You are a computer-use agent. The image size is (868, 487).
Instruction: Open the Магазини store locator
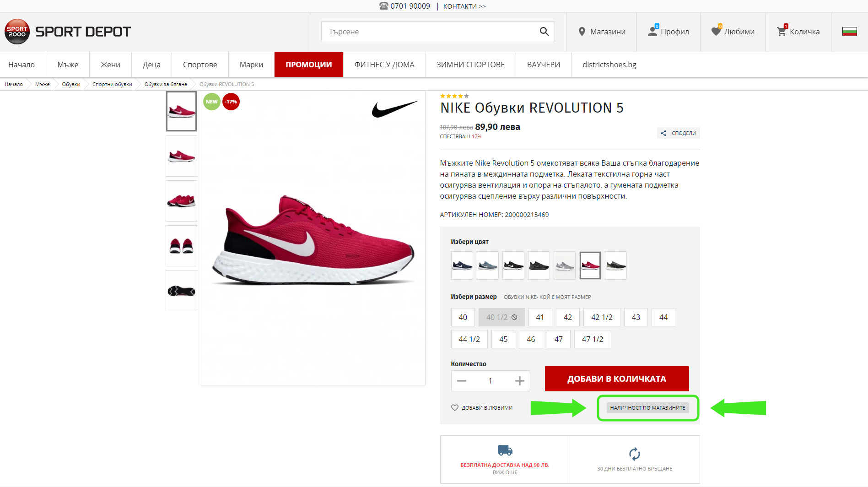602,32
